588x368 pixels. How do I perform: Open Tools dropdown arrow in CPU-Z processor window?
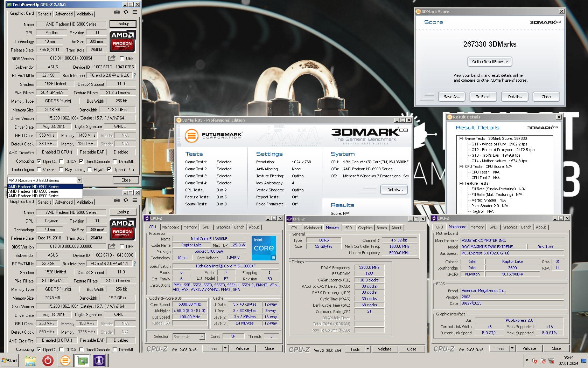pos(225,348)
